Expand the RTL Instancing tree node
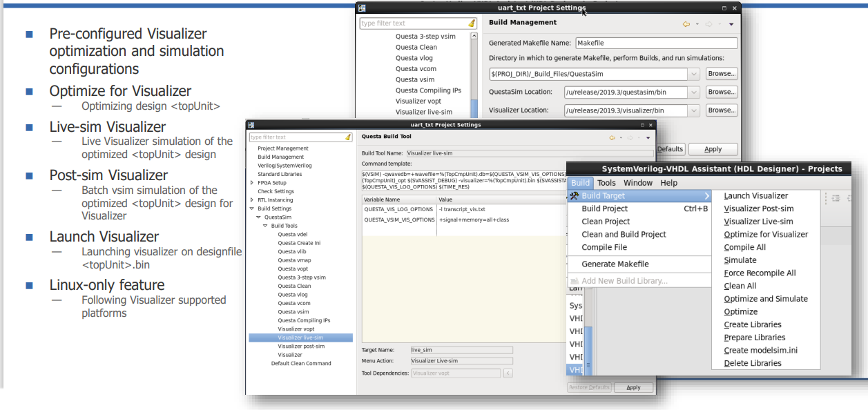The image size is (868, 410). click(x=252, y=200)
